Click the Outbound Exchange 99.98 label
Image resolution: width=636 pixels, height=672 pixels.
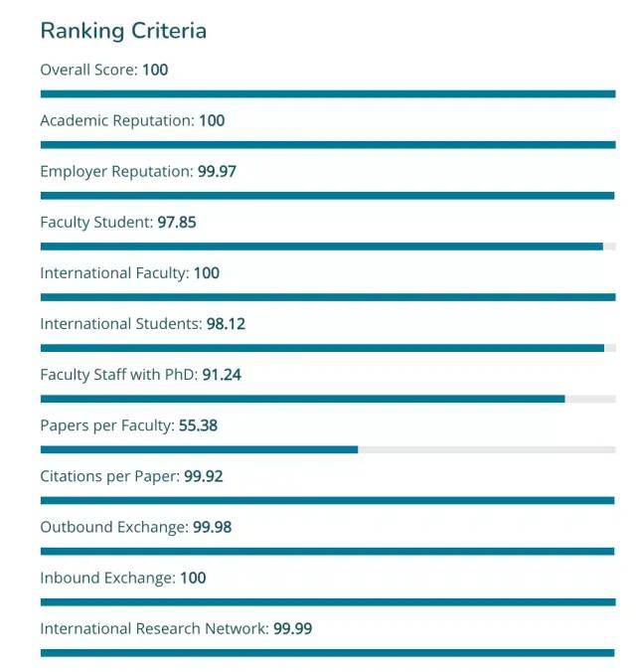coord(135,527)
